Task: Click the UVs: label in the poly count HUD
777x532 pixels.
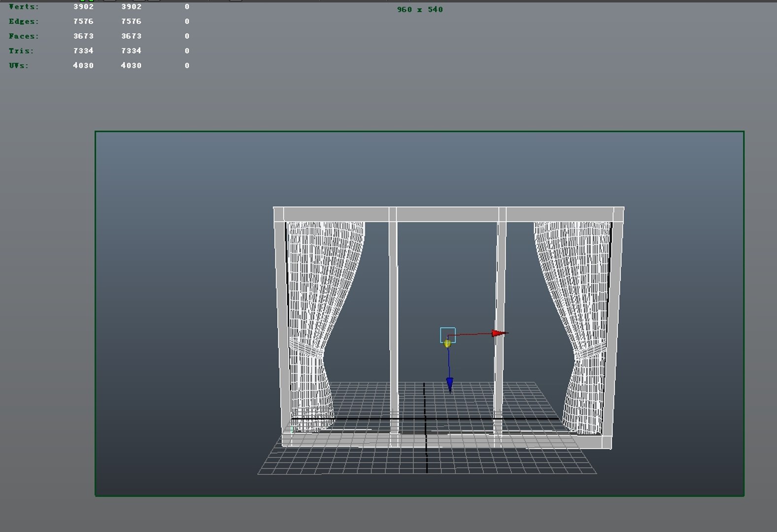Action: [x=19, y=66]
